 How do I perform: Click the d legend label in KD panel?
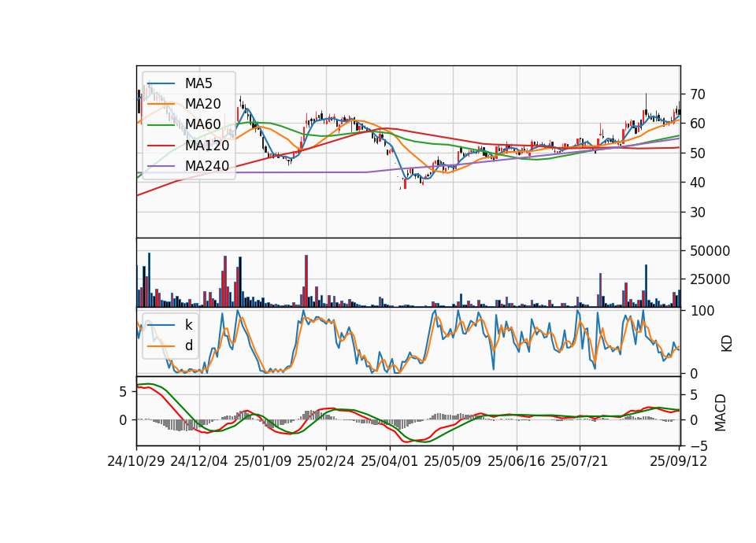pyautogui.click(x=189, y=345)
